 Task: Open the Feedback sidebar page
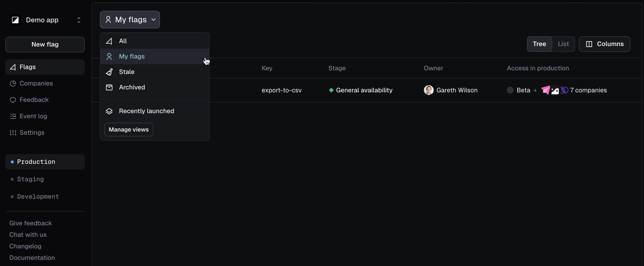point(45,100)
